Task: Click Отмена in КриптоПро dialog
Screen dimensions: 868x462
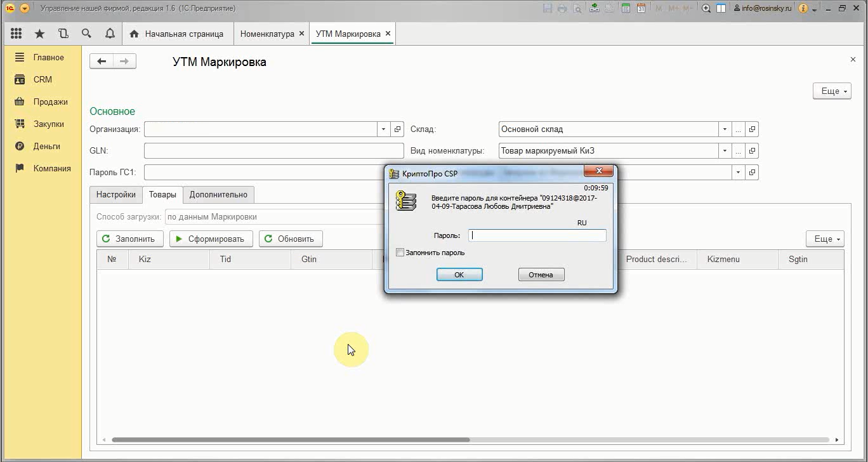Action: tap(541, 274)
